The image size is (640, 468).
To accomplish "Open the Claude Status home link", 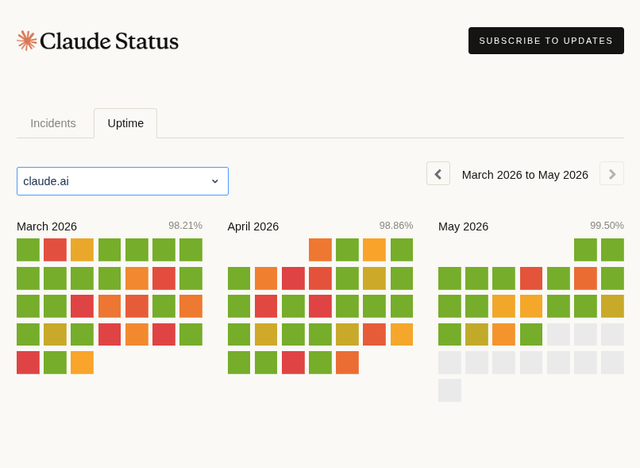I will pyautogui.click(x=98, y=41).
